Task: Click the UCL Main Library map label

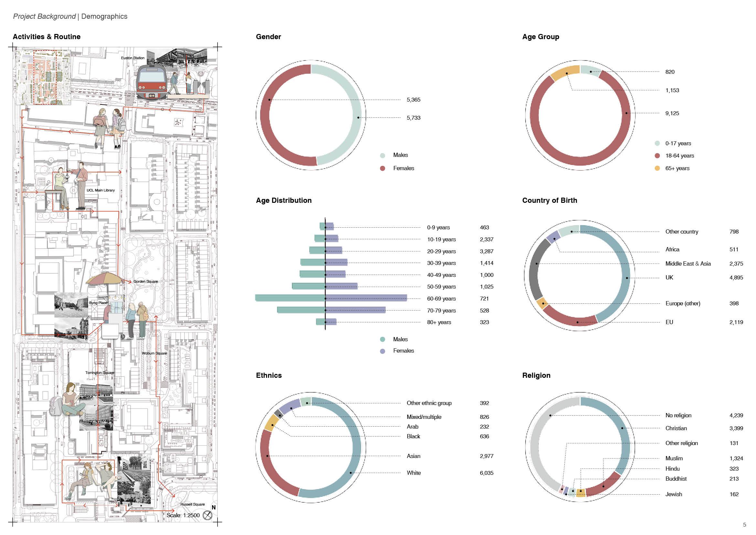Action: click(x=101, y=191)
